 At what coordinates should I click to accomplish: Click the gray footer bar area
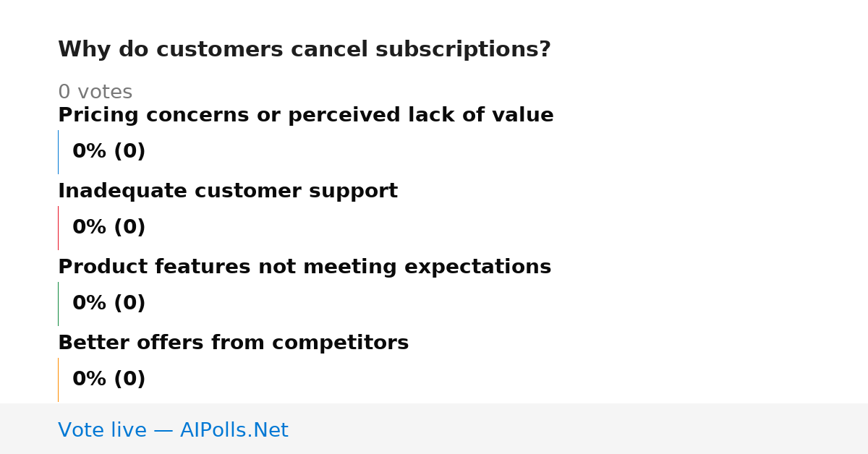(x=434, y=429)
